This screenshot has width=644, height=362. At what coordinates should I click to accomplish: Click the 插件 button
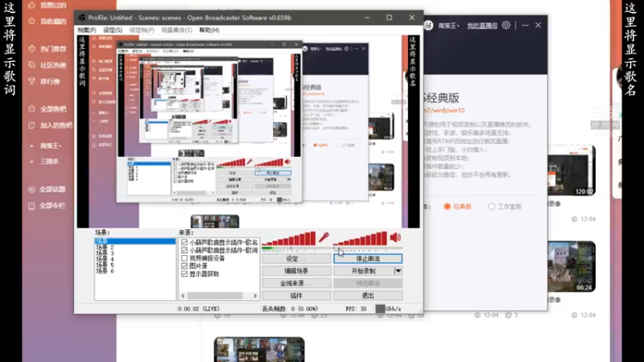click(x=296, y=295)
